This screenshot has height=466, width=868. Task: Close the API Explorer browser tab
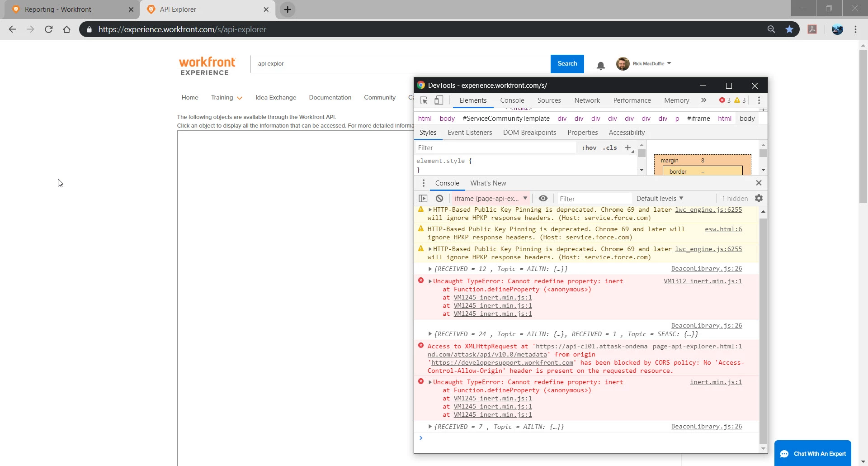pos(266,10)
